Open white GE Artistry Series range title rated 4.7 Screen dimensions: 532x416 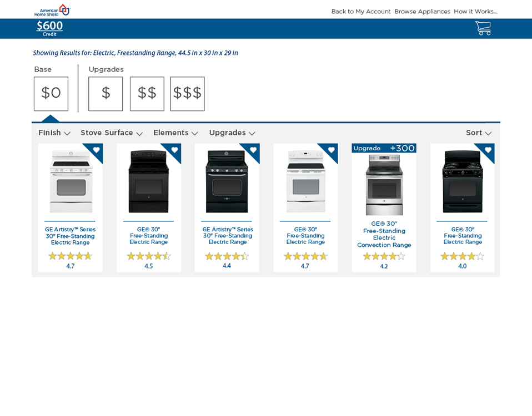(70, 236)
